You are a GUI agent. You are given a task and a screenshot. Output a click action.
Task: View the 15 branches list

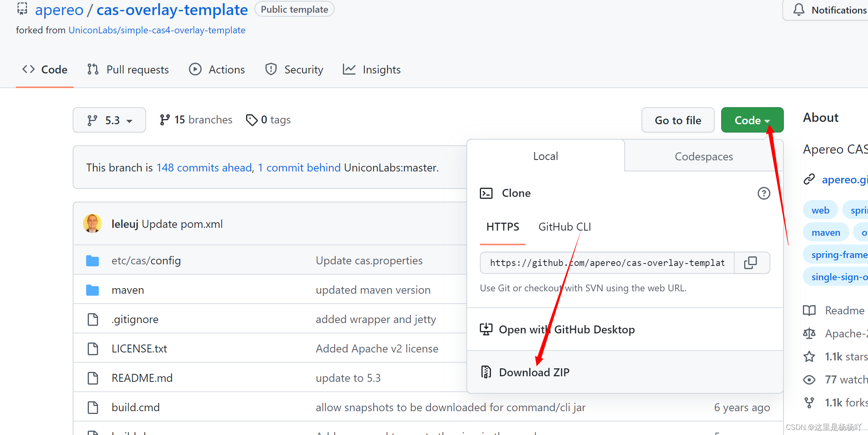(x=196, y=120)
